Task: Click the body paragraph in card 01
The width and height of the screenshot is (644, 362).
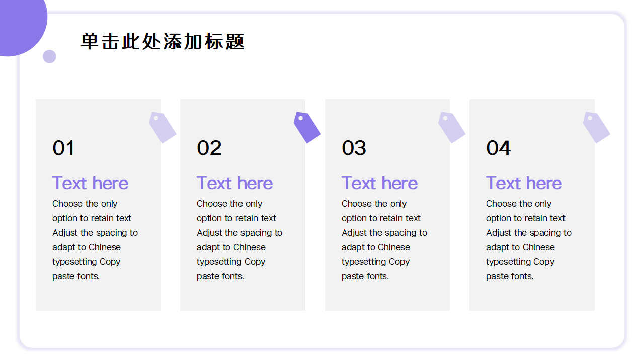Action: 95,240
